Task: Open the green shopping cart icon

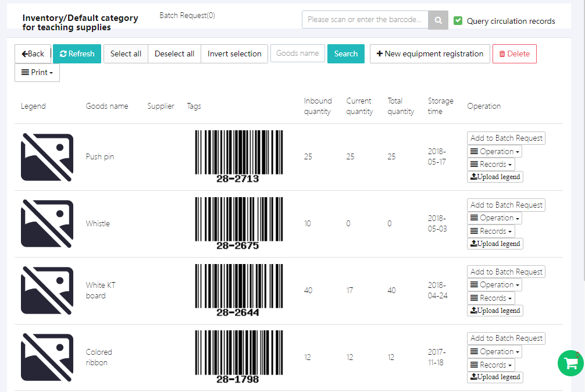Action: (x=570, y=363)
